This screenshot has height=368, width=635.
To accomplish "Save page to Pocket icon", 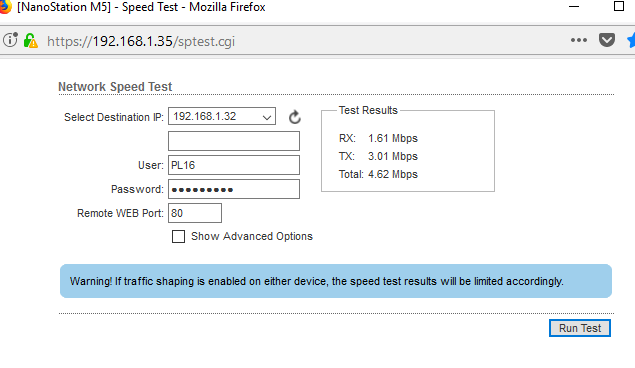I will tap(607, 40).
